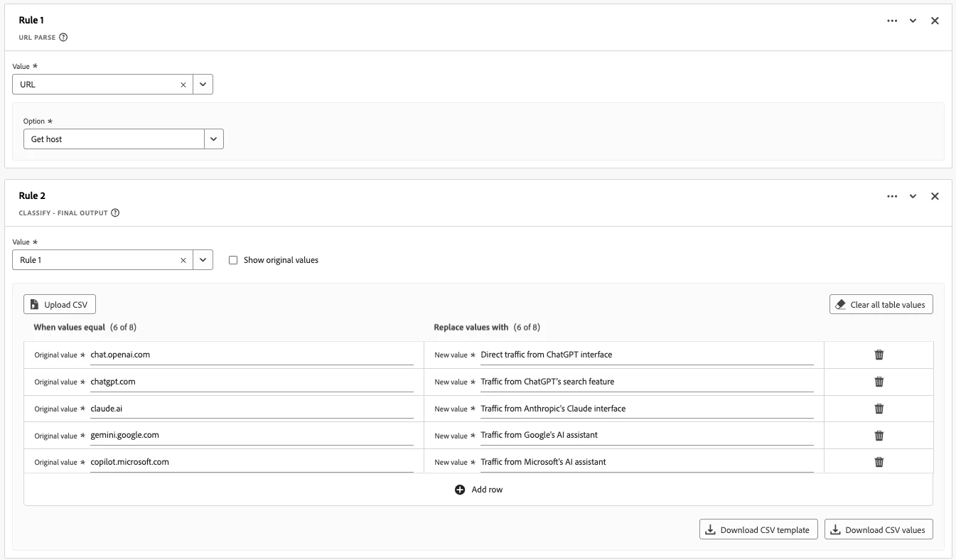Edit new value Direct traffic from ChatGPT interface
Image resolution: width=956 pixels, height=560 pixels.
(x=647, y=355)
